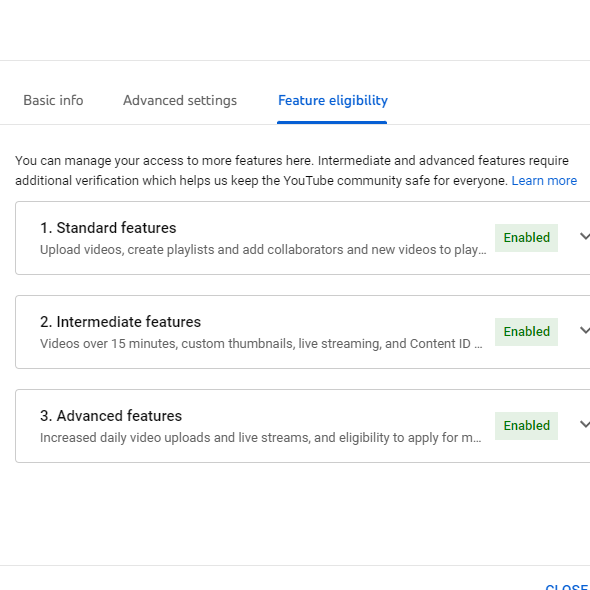This screenshot has height=590, width=590.
Task: Click the Enabled badge for Intermediate features
Action: pyautogui.click(x=526, y=332)
